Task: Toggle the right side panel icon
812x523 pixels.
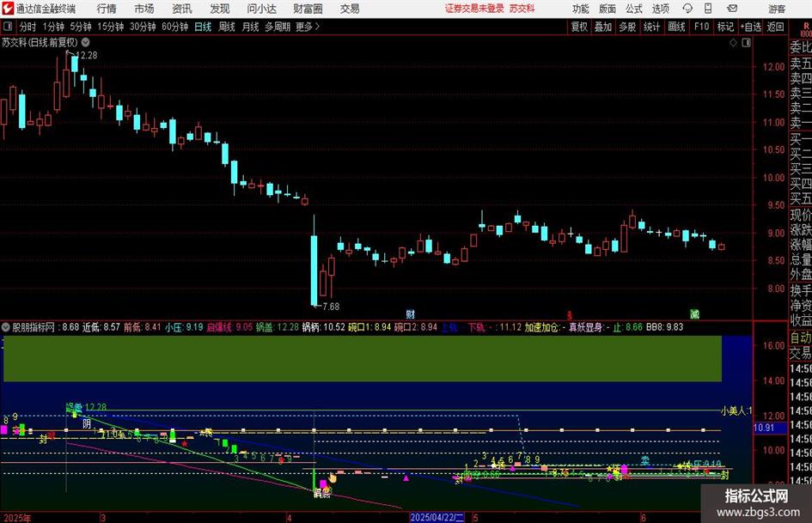Action: (746, 43)
